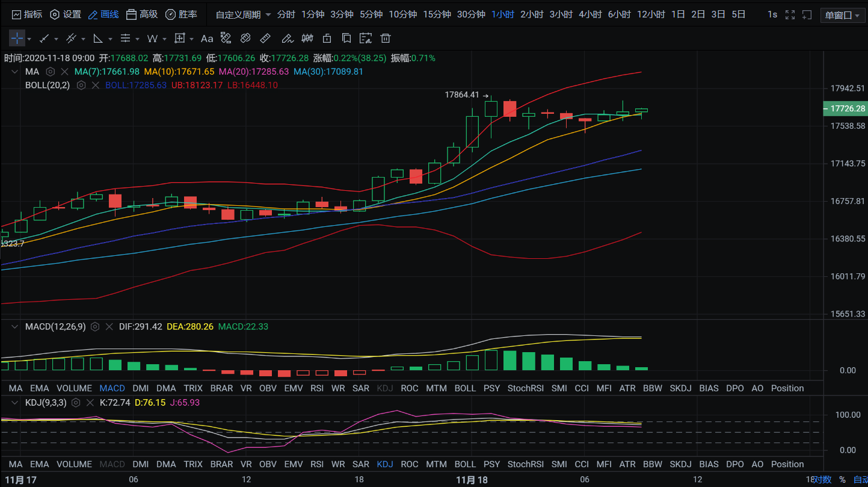
Task: Click the '胜率' win rate button
Action: [x=181, y=14]
